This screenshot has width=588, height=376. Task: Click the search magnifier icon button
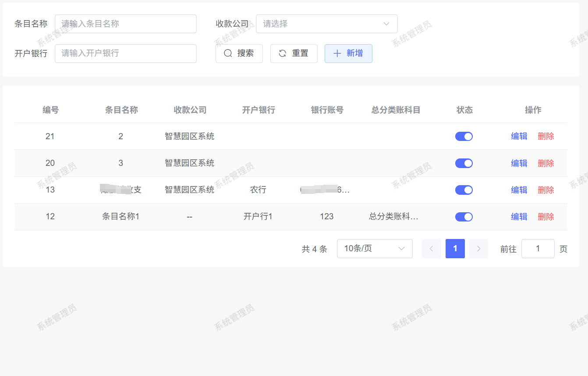(x=228, y=53)
